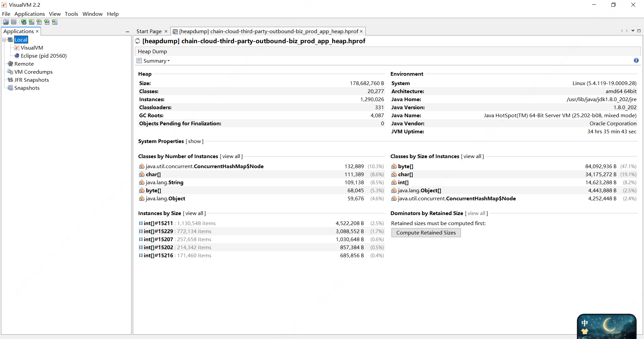The width and height of the screenshot is (644, 339).
Task: Select the Snapshots tree item
Action: (27, 88)
